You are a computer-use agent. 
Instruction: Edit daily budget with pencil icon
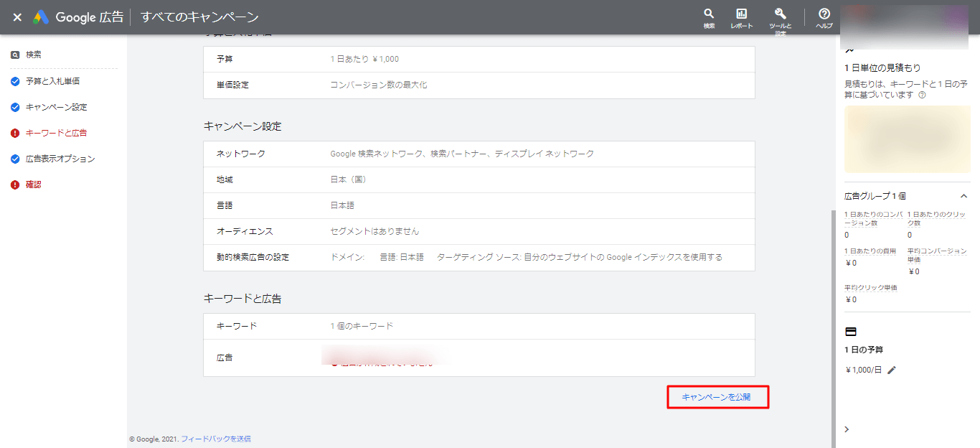pyautogui.click(x=892, y=370)
